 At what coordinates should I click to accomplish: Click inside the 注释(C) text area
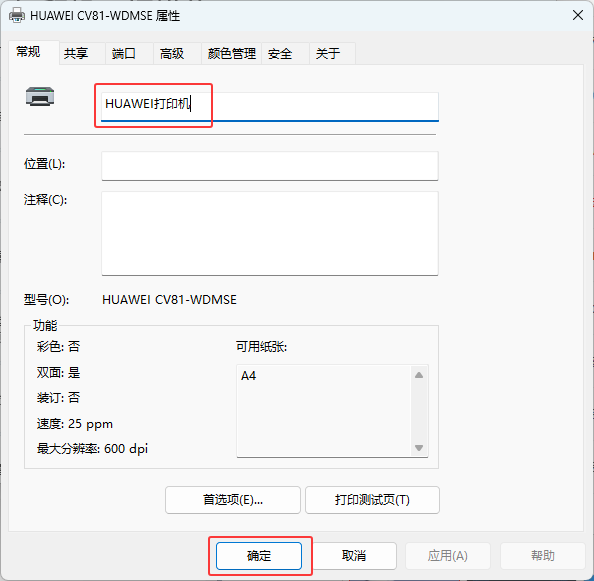(x=270, y=233)
